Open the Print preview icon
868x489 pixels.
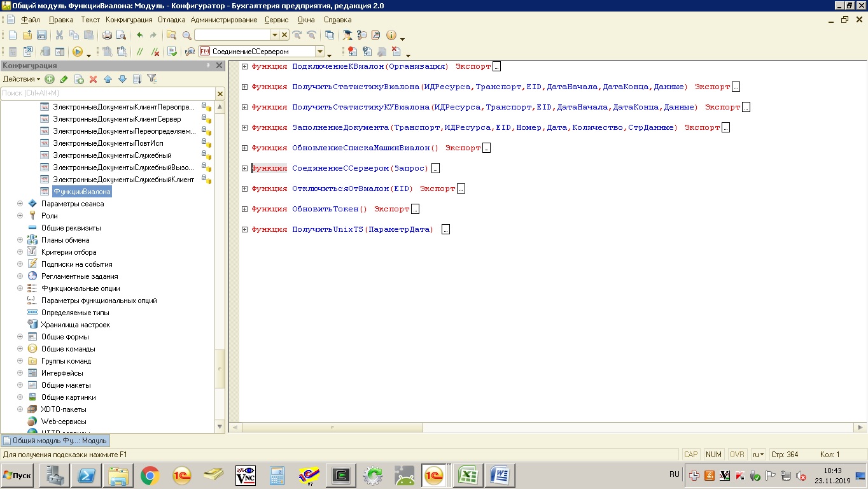(x=120, y=35)
